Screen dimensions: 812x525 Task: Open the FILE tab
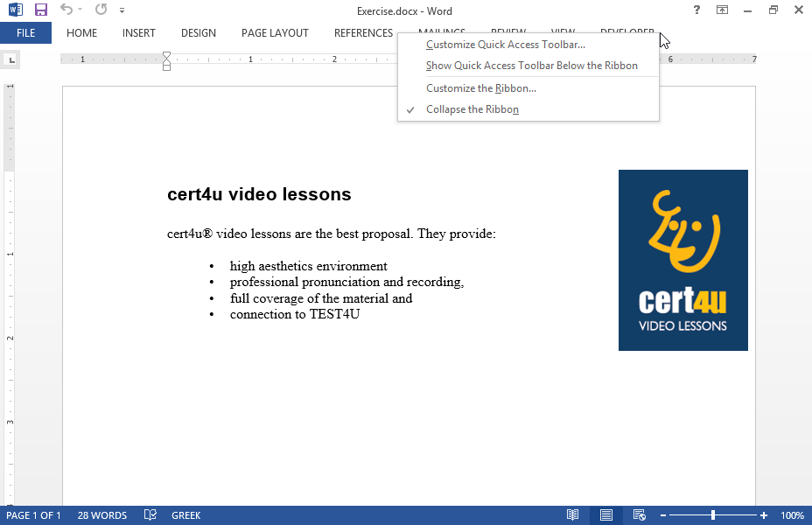point(25,32)
